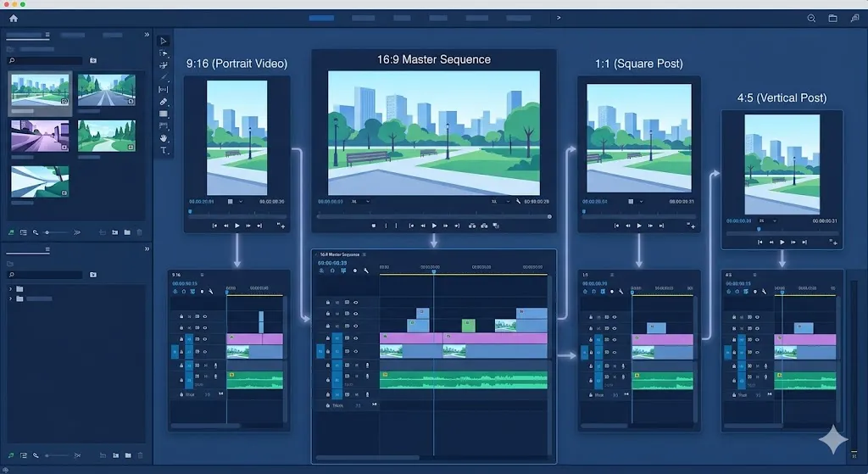Image resolution: width=868 pixels, height=474 pixels.
Task: Open the Master Sequence timeline panel menu
Action: tap(364, 254)
